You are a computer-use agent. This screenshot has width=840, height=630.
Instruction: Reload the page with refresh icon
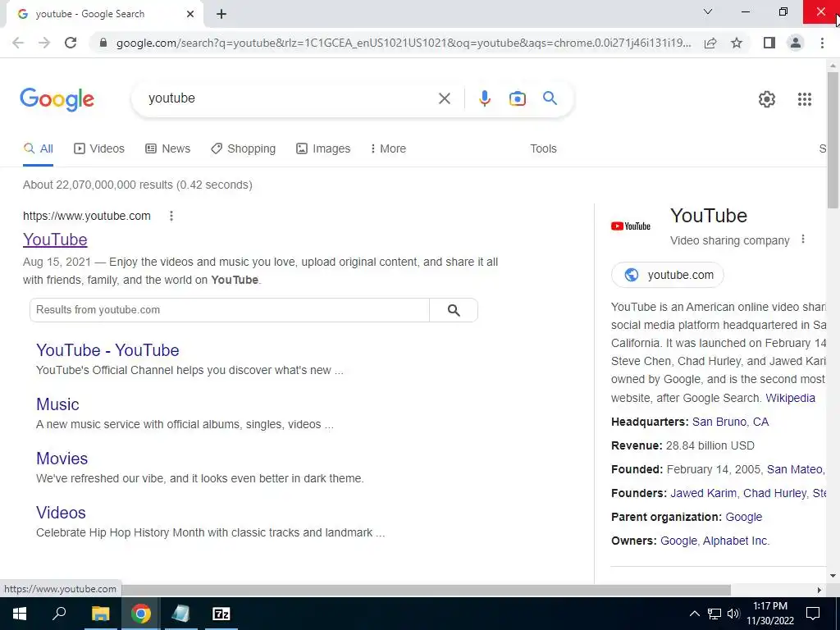(x=71, y=43)
